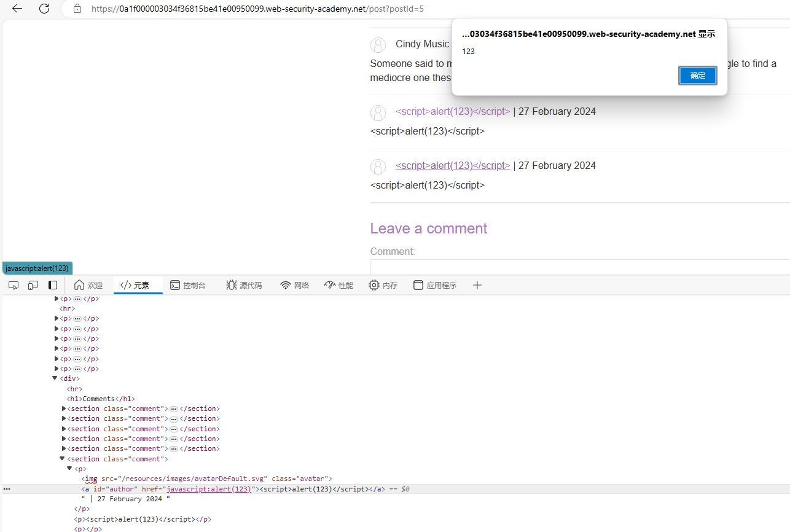This screenshot has height=532, width=790.
Task: Open the 网络 network panel
Action: [294, 285]
